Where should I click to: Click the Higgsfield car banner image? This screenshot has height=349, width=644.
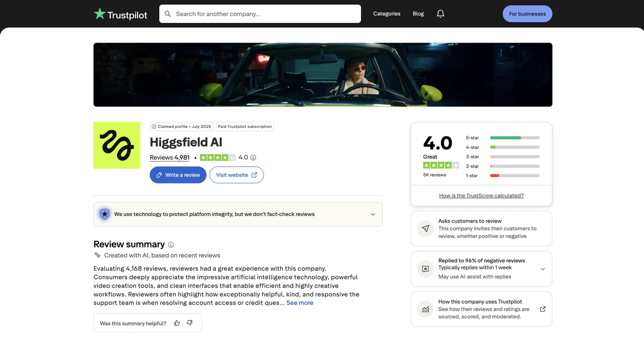[x=323, y=75]
